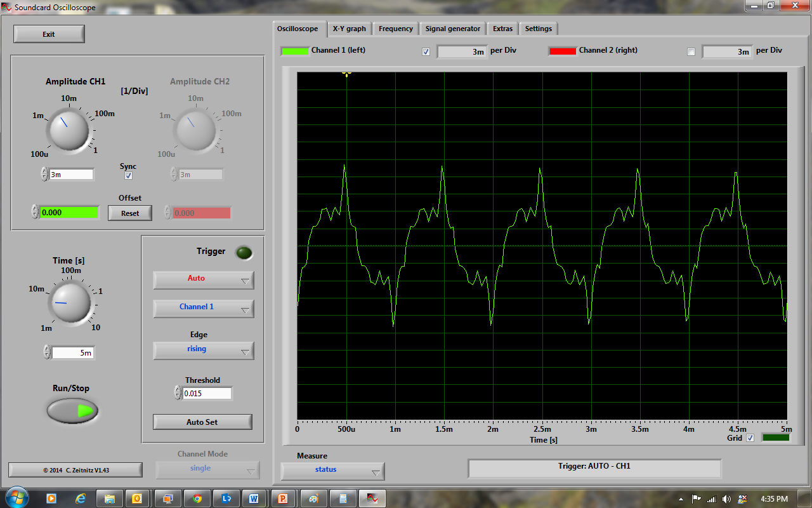This screenshot has height=508, width=812.
Task: Open the trigger source Channel 1 dropdown
Action: pos(203,308)
